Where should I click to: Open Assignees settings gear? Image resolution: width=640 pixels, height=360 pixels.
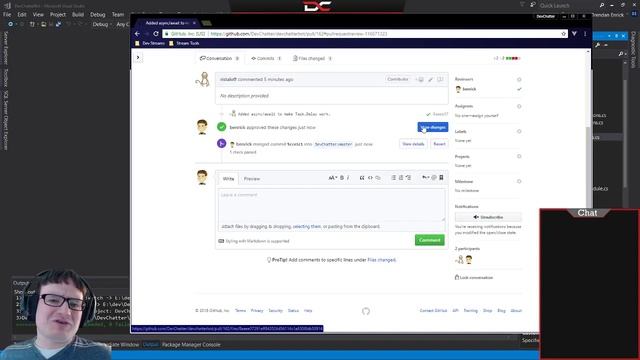(519, 106)
